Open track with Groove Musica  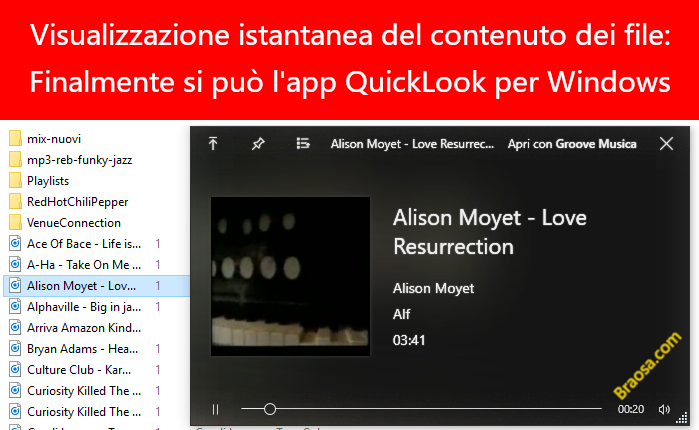point(571,144)
